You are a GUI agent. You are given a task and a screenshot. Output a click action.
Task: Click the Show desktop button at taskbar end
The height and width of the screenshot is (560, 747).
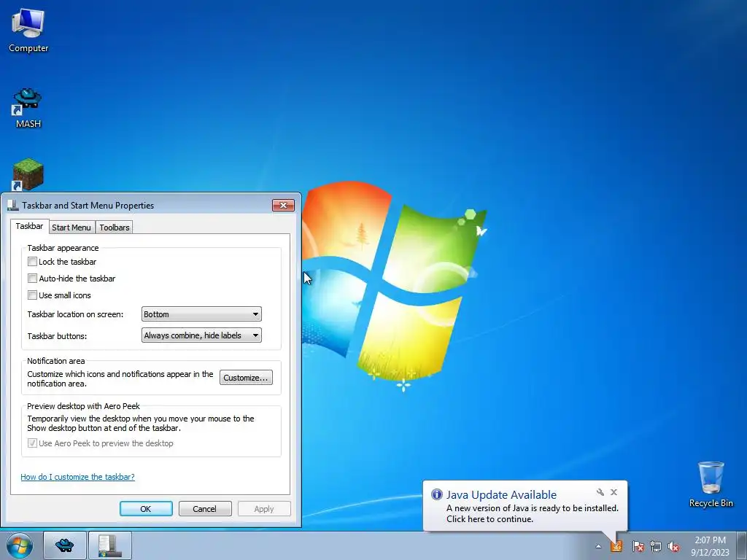(x=742, y=545)
